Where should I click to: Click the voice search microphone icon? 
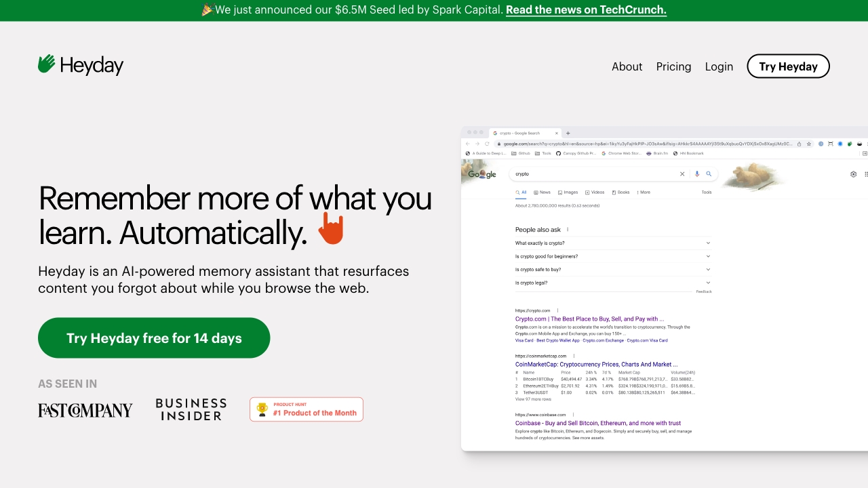coord(696,174)
